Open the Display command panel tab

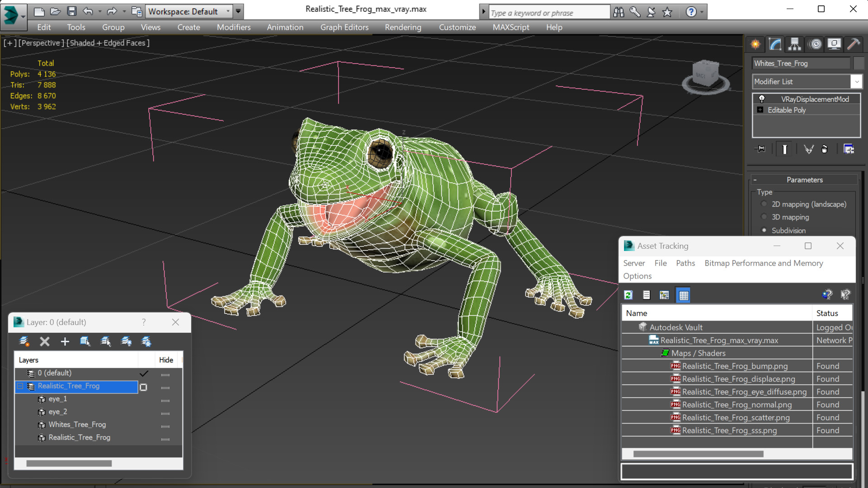click(834, 44)
